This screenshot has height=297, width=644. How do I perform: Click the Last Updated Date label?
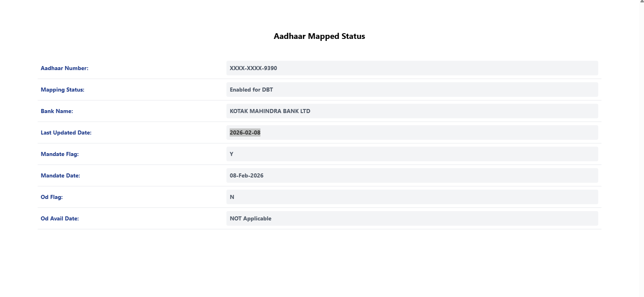pyautogui.click(x=66, y=132)
